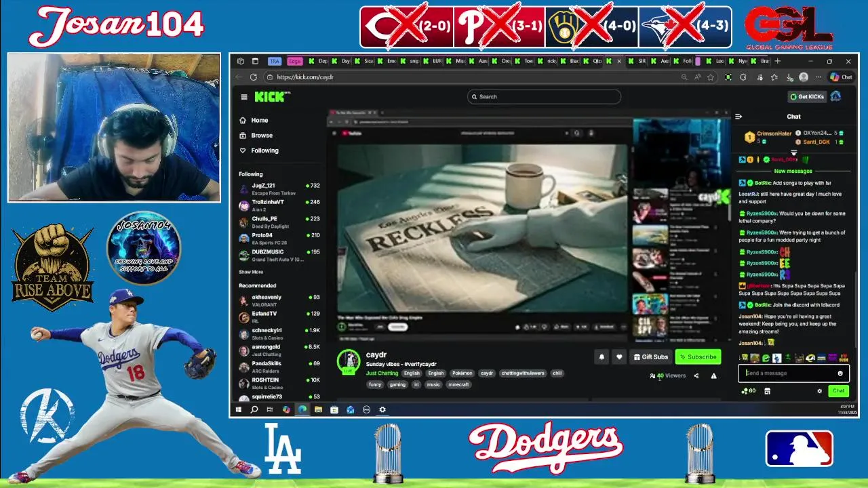Click the Get KICKs button
This screenshot has width=868, height=488.
click(x=806, y=97)
